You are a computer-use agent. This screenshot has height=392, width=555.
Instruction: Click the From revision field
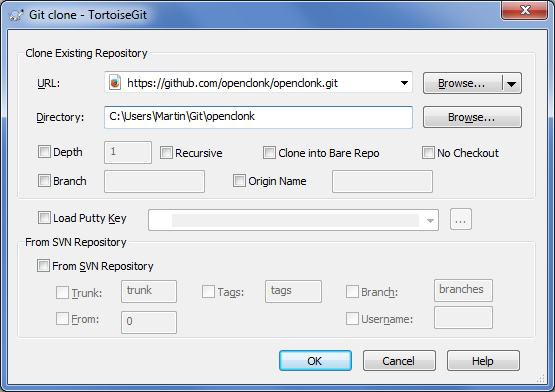[x=149, y=322]
